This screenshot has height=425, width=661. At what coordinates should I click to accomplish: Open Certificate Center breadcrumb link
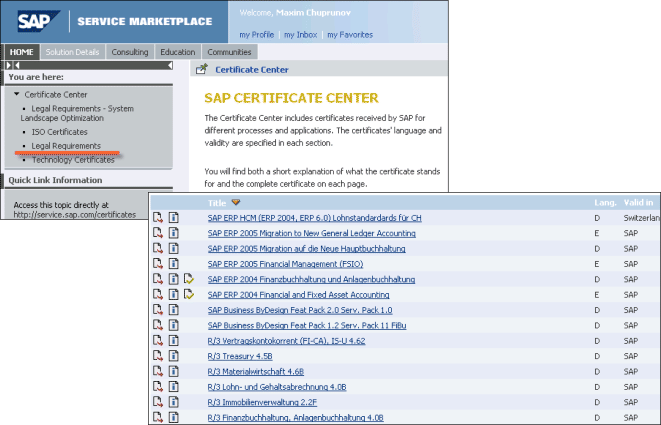pyautogui.click(x=252, y=70)
